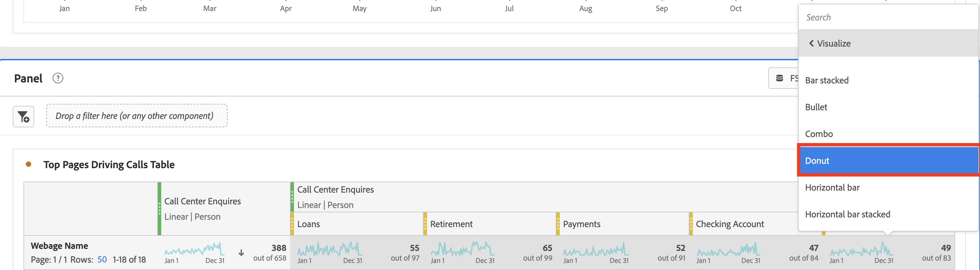Select Bullet visualization option
This screenshot has width=980, height=270.
[888, 107]
